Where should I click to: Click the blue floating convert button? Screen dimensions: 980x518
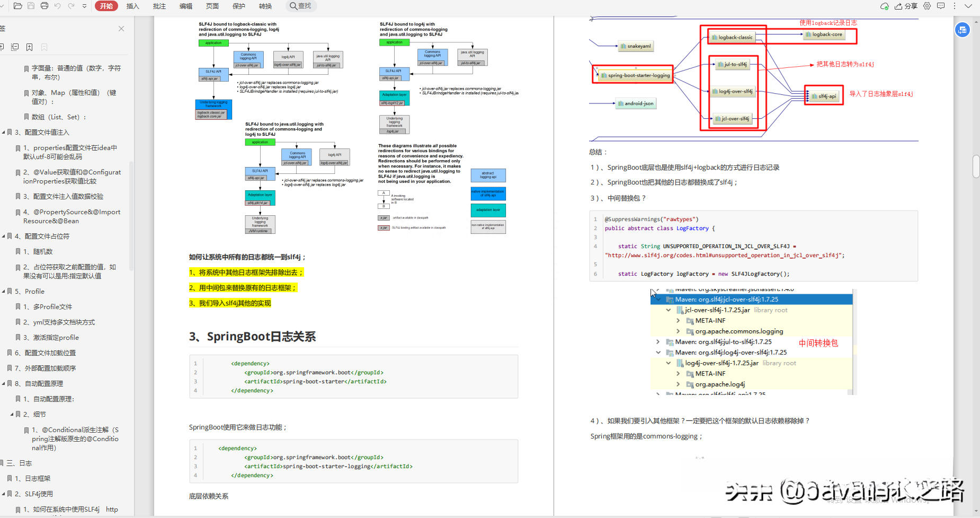(x=963, y=30)
